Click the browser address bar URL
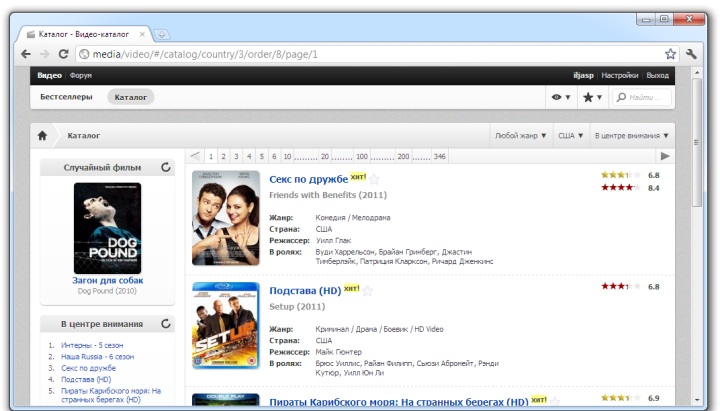The width and height of the screenshot is (720, 411). tap(205, 54)
